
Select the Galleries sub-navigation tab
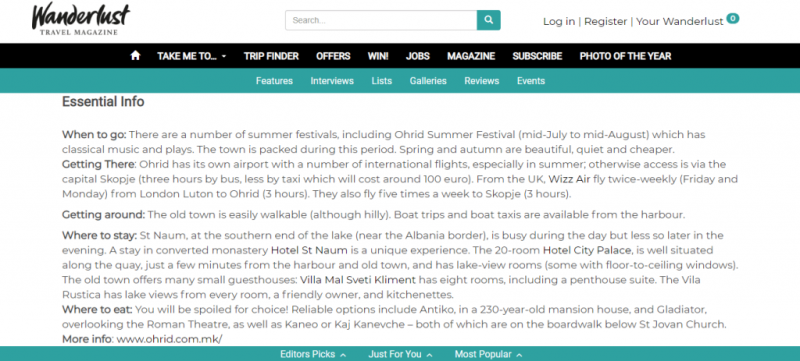pyautogui.click(x=428, y=81)
